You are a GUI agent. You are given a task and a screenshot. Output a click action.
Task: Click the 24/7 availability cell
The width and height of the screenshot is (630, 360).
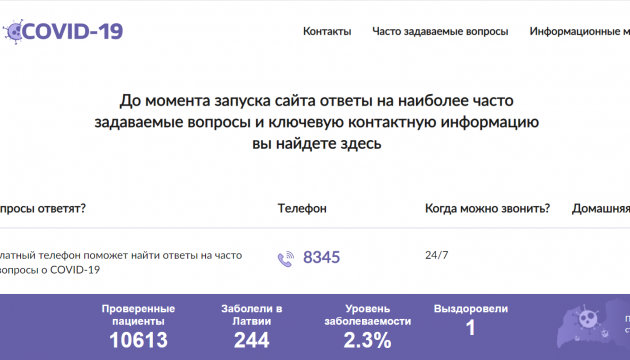(437, 255)
